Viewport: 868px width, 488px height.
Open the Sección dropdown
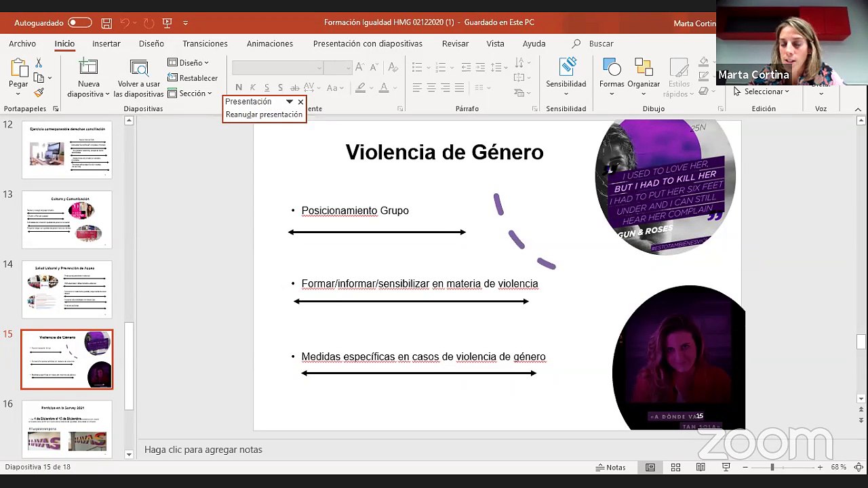pyautogui.click(x=190, y=94)
